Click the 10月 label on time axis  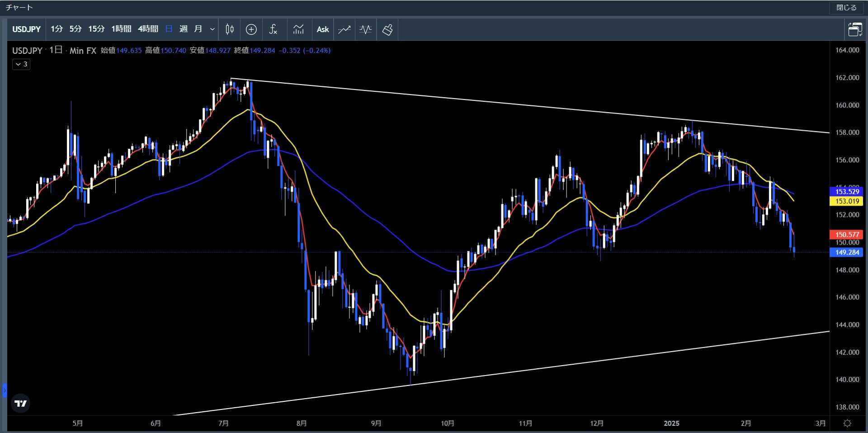[x=448, y=424]
